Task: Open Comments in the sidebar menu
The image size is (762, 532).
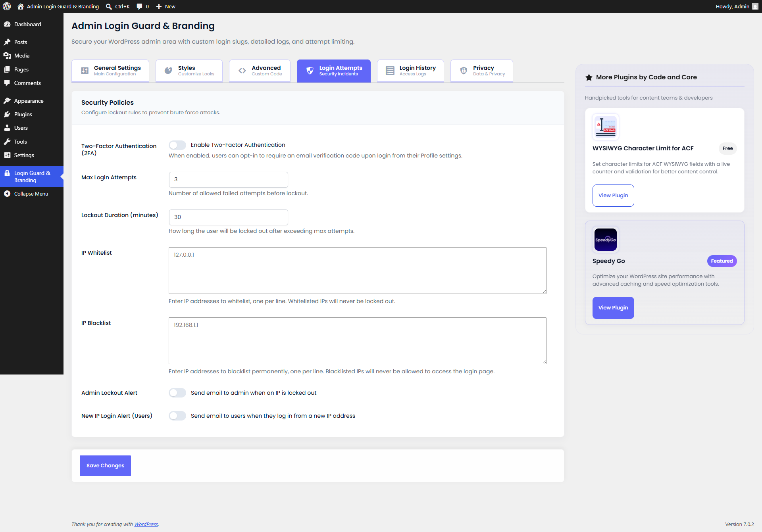Action: point(32,83)
